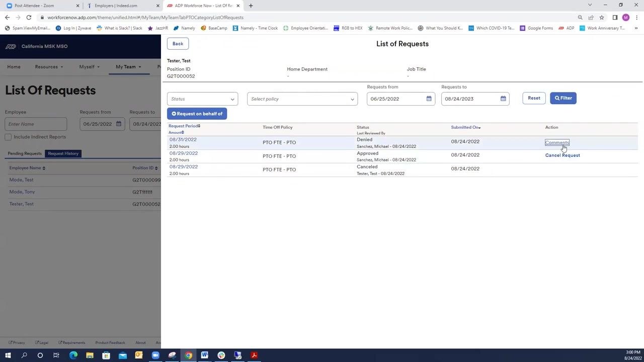The width and height of the screenshot is (644, 362).
Task: Click Request on behalf of button
Action: point(197,114)
